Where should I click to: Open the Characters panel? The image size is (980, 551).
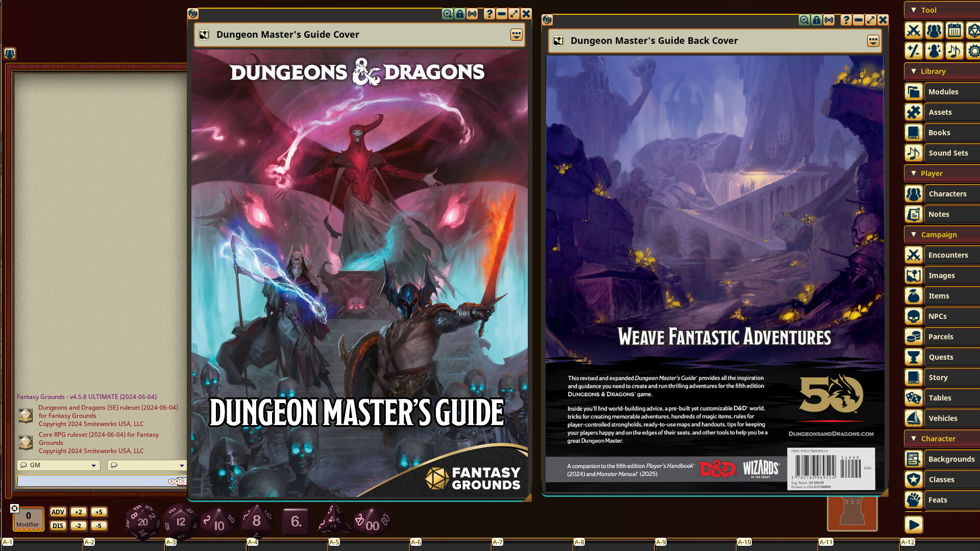(x=947, y=193)
